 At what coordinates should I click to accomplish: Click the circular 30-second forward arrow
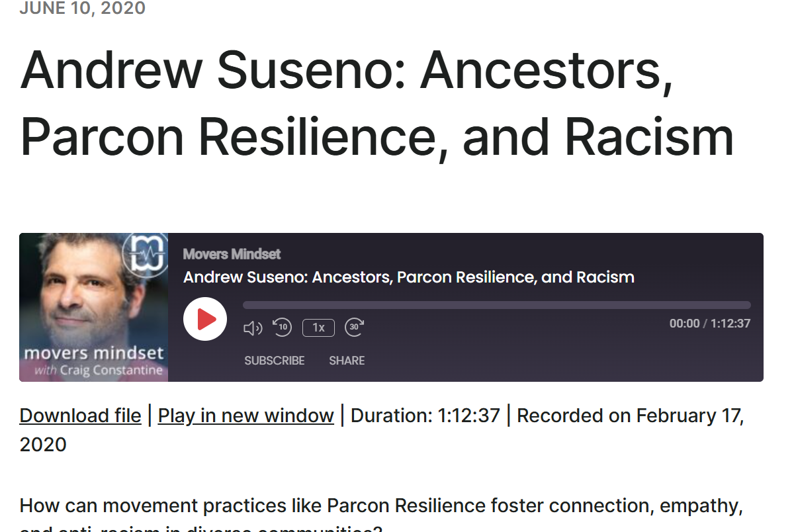point(354,328)
